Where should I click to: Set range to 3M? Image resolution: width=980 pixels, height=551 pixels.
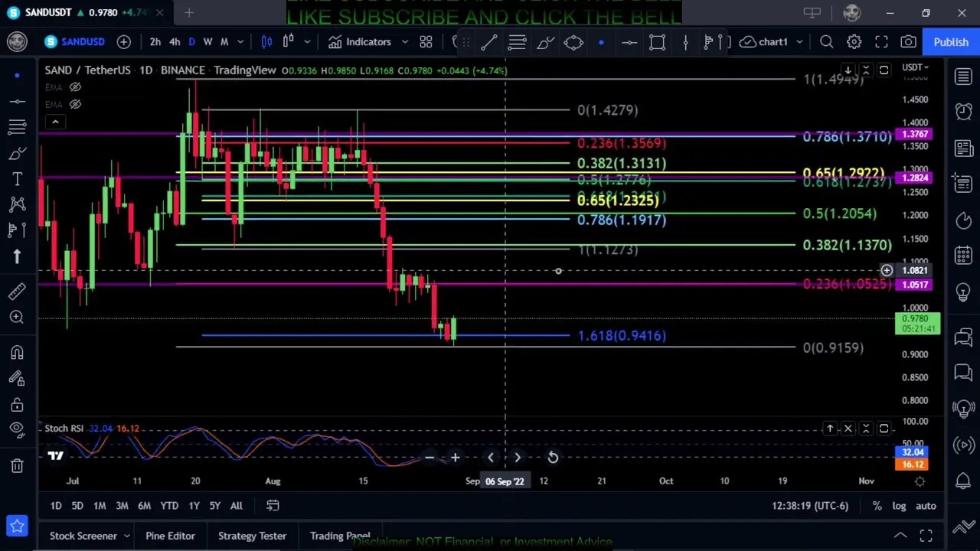pyautogui.click(x=122, y=506)
